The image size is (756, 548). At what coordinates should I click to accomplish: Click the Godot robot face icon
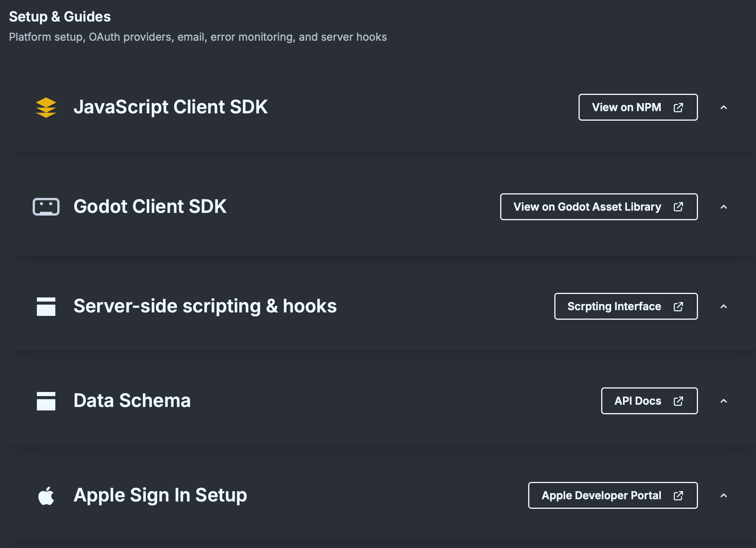pyautogui.click(x=46, y=207)
